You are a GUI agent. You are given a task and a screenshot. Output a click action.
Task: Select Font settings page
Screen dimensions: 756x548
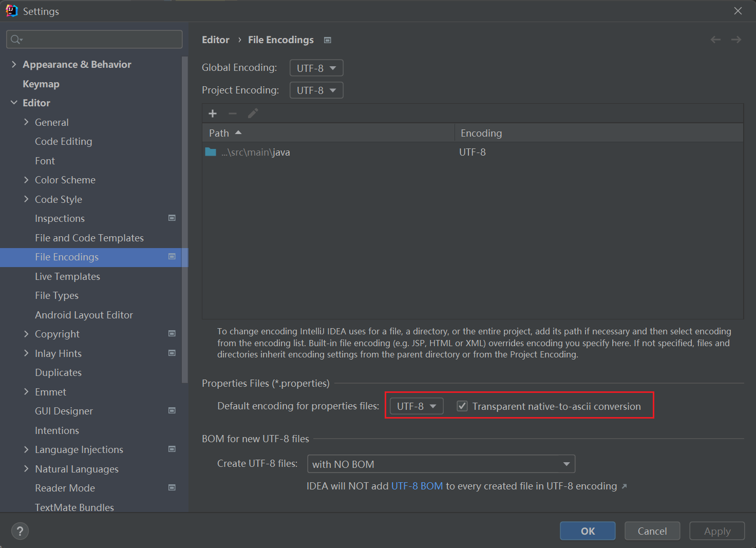(x=45, y=161)
